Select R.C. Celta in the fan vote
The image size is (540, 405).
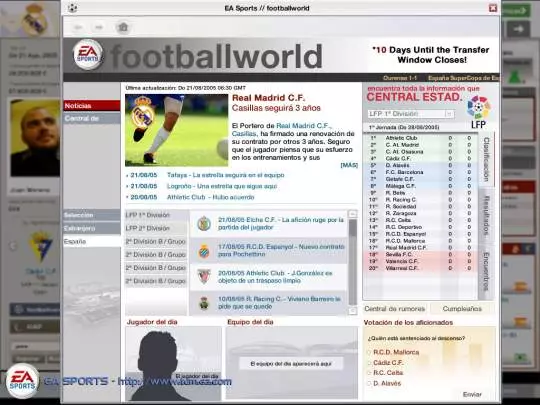[x=369, y=373]
